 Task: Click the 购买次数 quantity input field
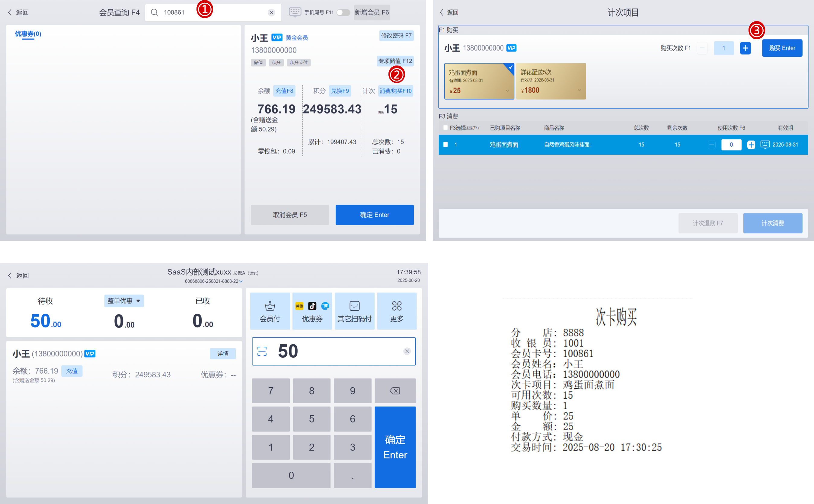point(724,48)
